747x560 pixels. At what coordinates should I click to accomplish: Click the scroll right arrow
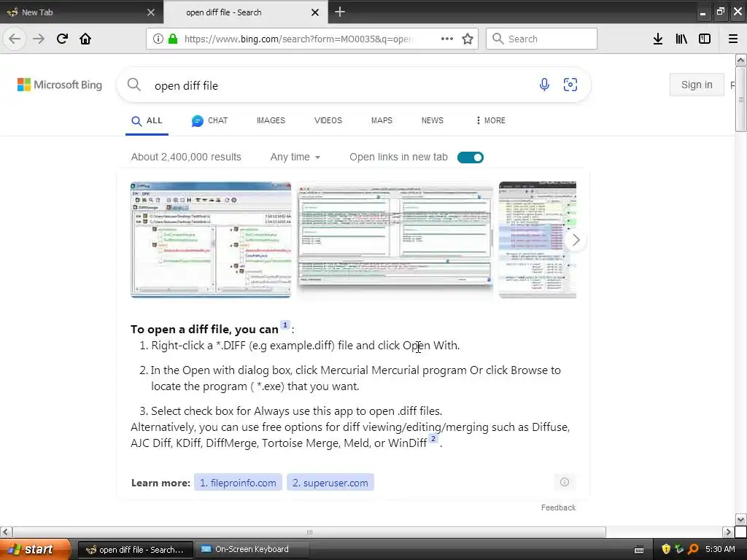[x=728, y=532]
